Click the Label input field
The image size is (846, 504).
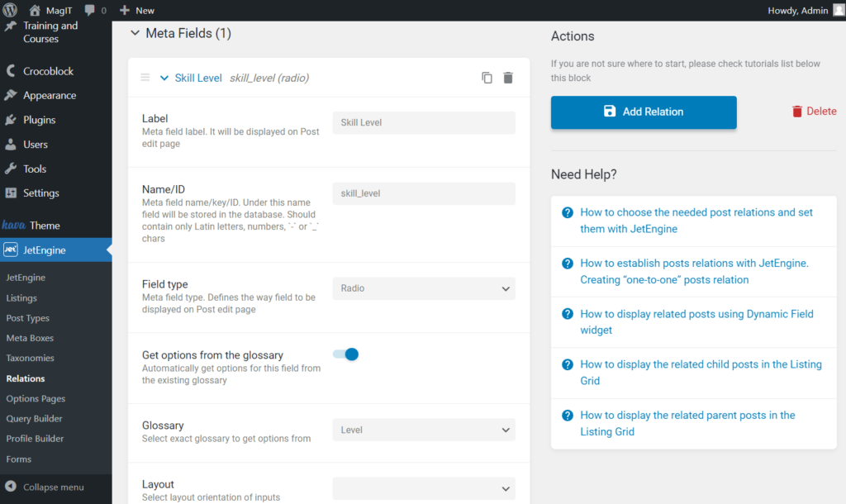[x=424, y=122]
